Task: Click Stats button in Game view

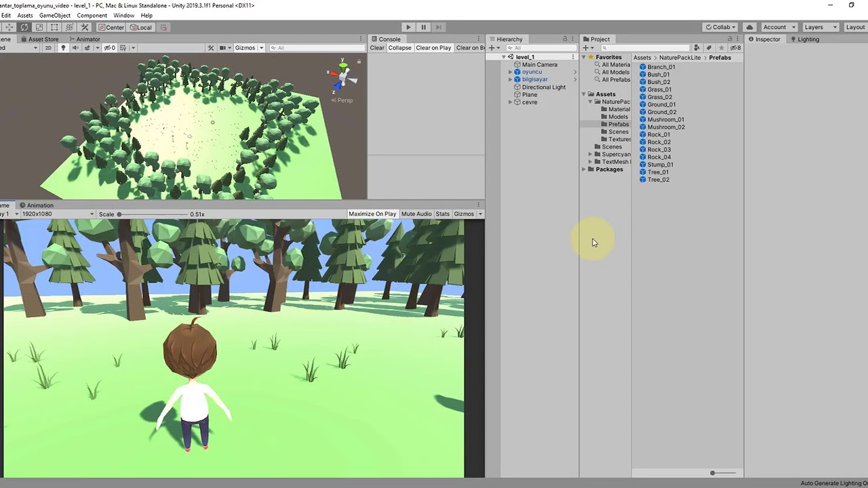Action: (x=443, y=214)
